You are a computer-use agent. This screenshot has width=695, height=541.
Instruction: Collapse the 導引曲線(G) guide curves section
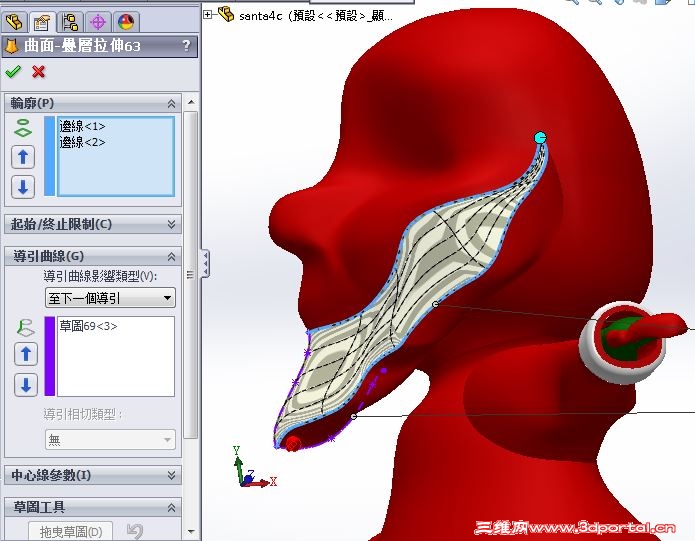coord(172,257)
